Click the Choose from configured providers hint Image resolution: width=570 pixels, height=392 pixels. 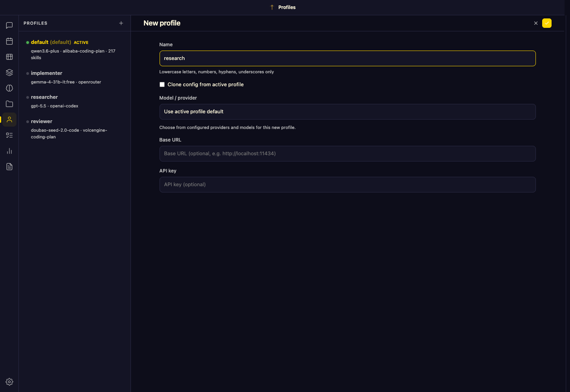click(227, 127)
